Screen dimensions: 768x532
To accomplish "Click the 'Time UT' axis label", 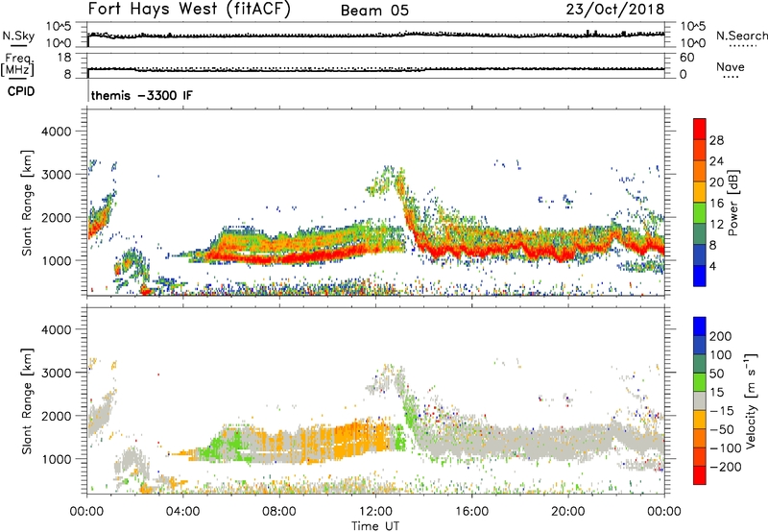I will click(375, 525).
